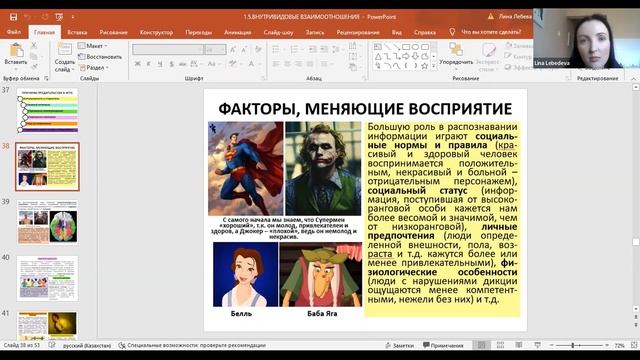
Task: Click the zoom slider in status bar
Action: point(579,345)
